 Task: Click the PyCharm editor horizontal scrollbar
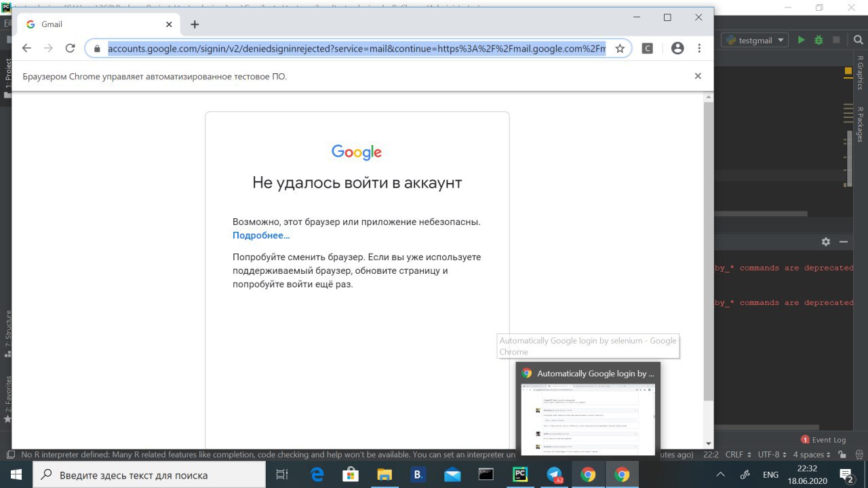click(759, 213)
